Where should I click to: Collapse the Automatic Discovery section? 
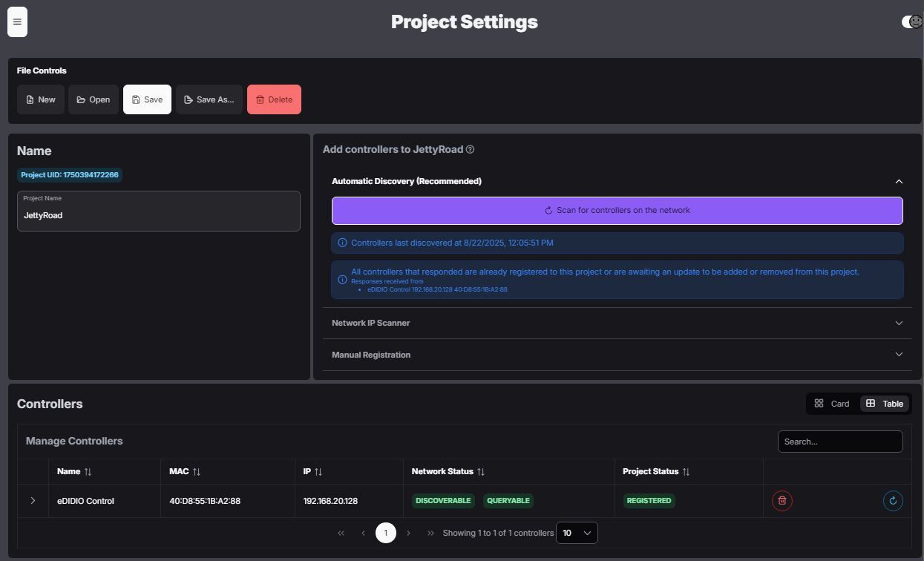[899, 181]
